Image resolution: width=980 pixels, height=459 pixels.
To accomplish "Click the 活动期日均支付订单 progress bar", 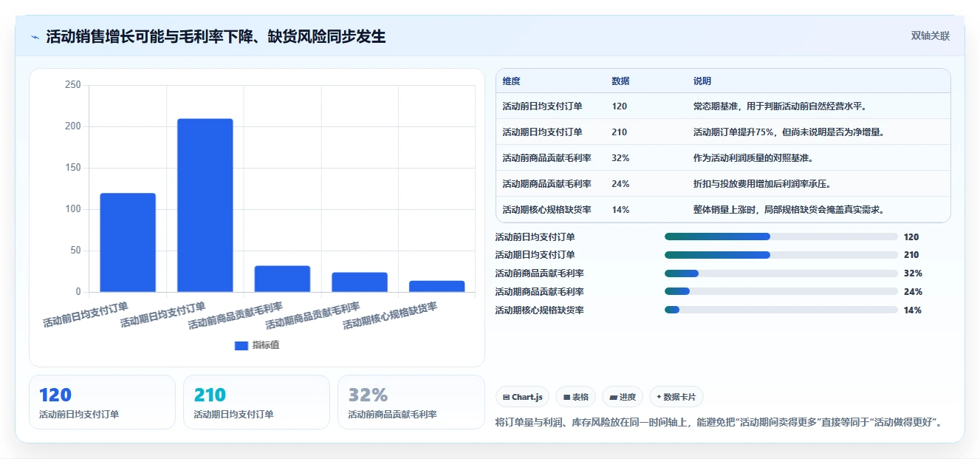I will (x=781, y=255).
